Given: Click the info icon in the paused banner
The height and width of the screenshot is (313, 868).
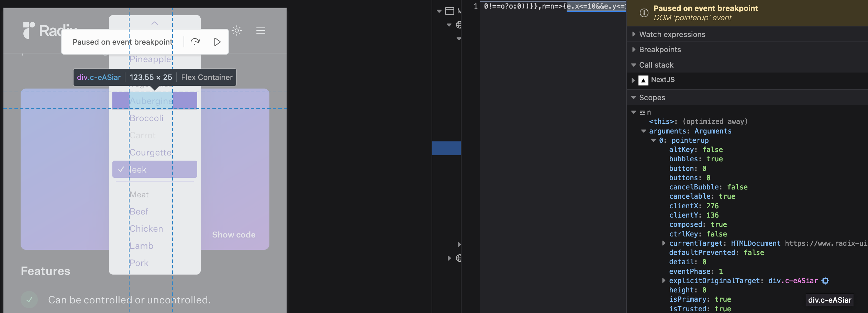Looking at the screenshot, I should pyautogui.click(x=644, y=13).
